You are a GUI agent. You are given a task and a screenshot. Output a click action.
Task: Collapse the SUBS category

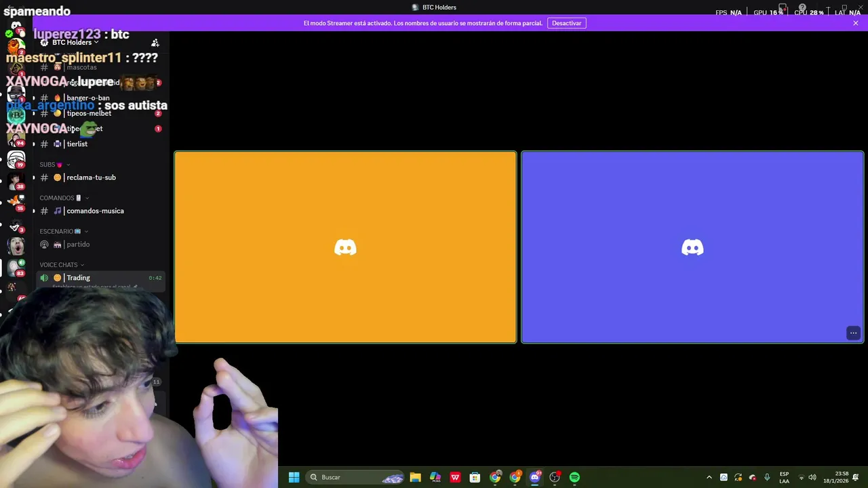[x=54, y=165]
